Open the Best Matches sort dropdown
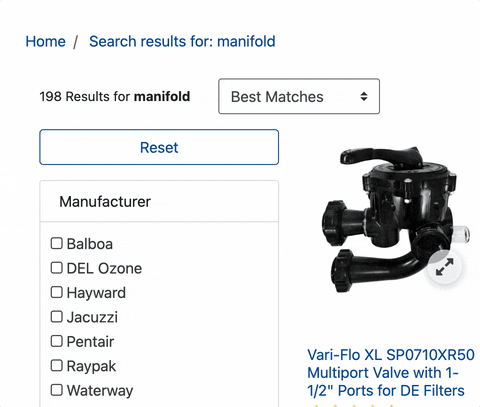 tap(299, 96)
